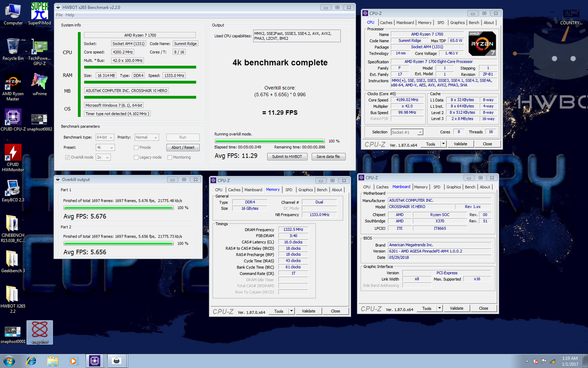Screen dimensions: 588x368
Task: Switch to About tab in CPU-Z Memory window
Action: pyautogui.click(x=337, y=190)
